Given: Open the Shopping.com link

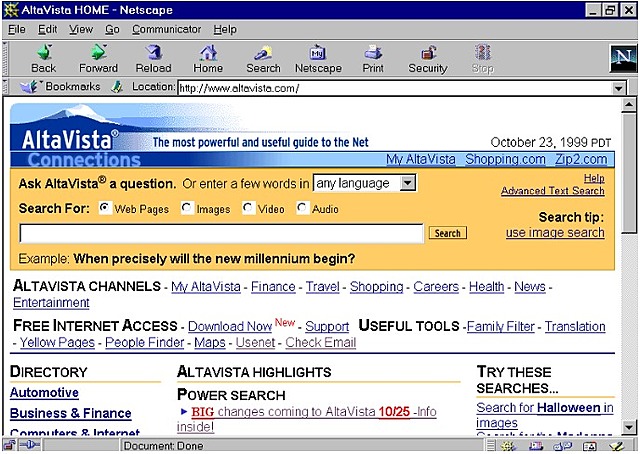Looking at the screenshot, I should pyautogui.click(x=505, y=159).
